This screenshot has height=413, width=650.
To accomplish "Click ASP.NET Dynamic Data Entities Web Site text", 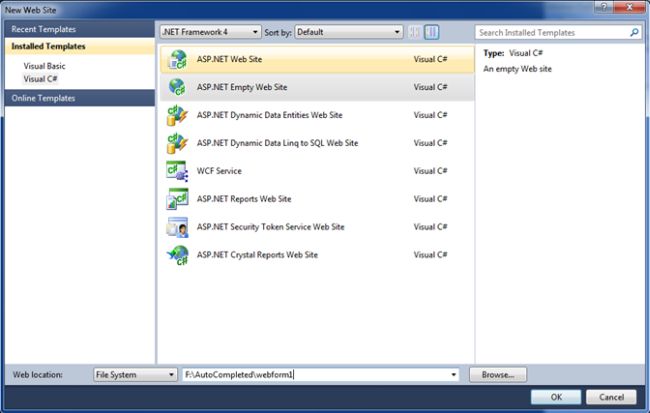I will (x=269, y=115).
